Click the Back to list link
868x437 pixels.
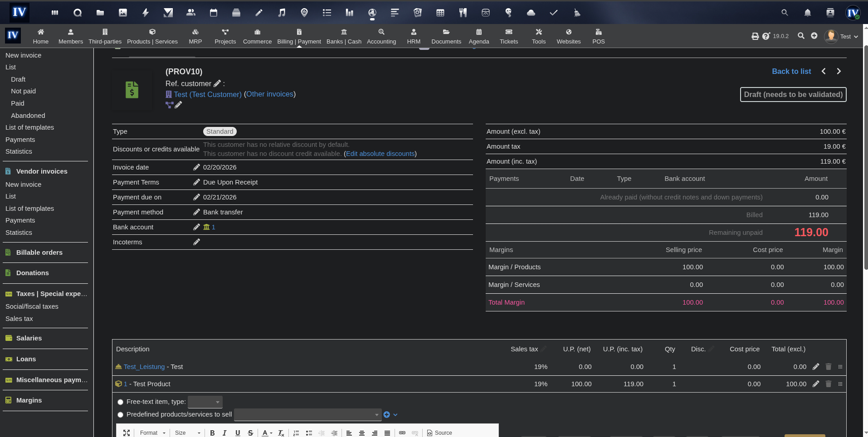pyautogui.click(x=791, y=71)
